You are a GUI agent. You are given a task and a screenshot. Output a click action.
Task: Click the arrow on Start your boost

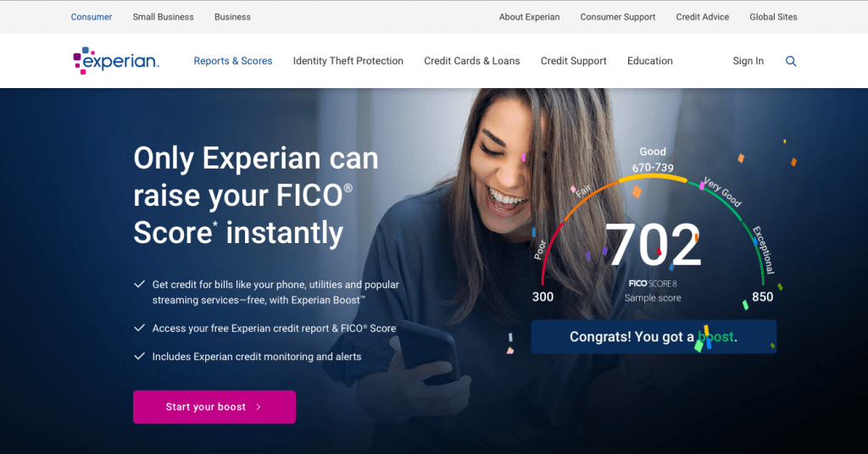[259, 407]
